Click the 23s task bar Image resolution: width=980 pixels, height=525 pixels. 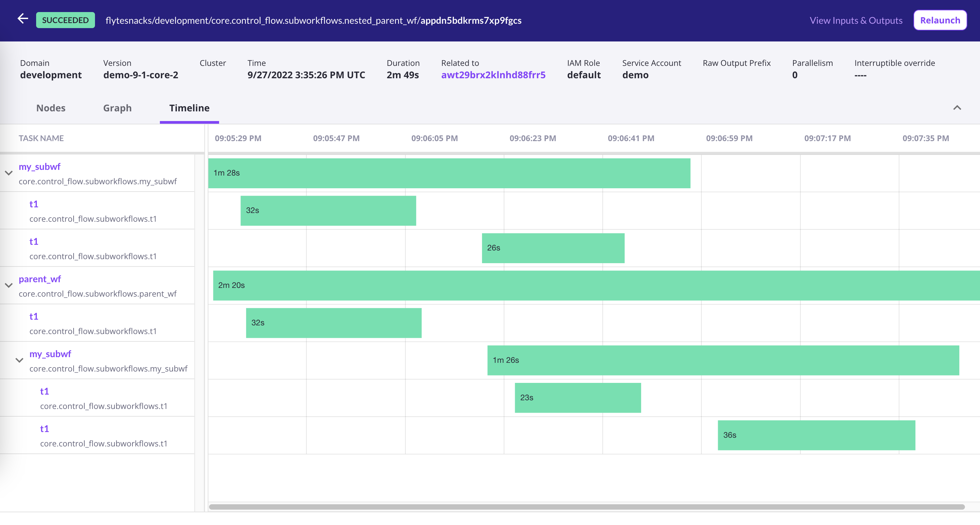[578, 398]
